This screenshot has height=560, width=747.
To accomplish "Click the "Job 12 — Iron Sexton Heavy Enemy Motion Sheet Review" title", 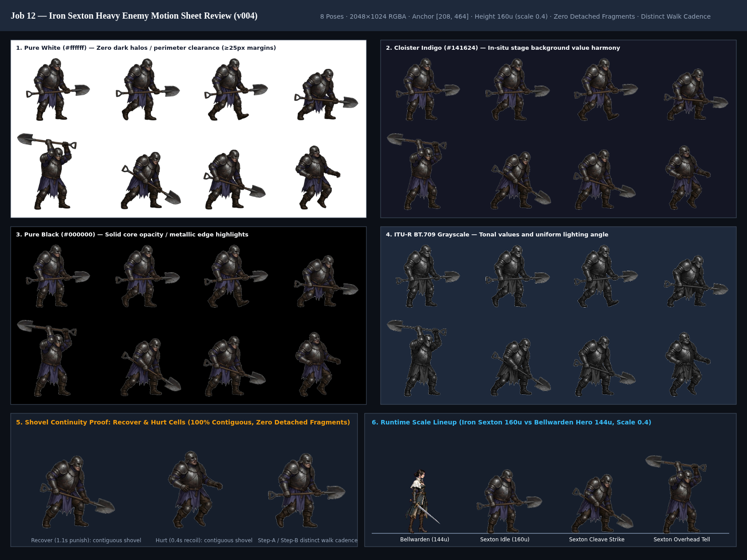I will [134, 16].
